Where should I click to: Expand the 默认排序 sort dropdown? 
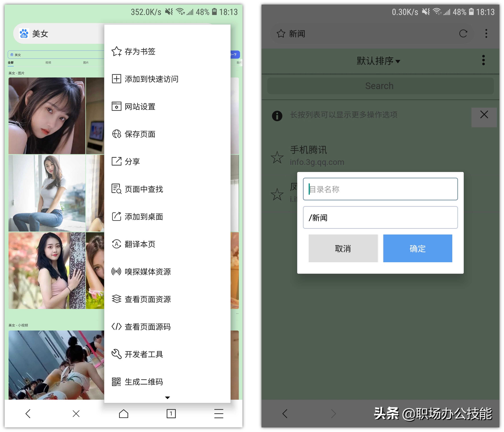point(378,61)
